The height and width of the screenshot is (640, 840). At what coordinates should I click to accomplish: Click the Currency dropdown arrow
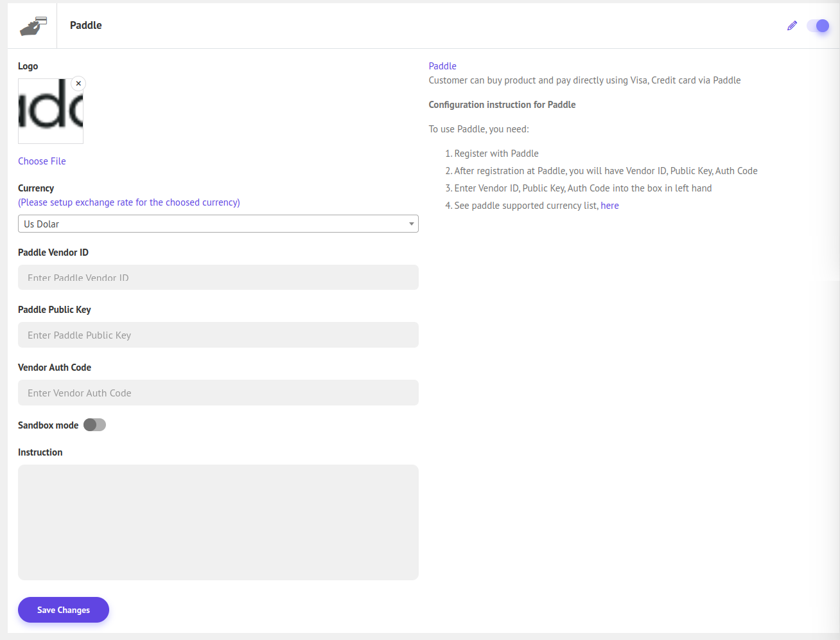coord(411,224)
